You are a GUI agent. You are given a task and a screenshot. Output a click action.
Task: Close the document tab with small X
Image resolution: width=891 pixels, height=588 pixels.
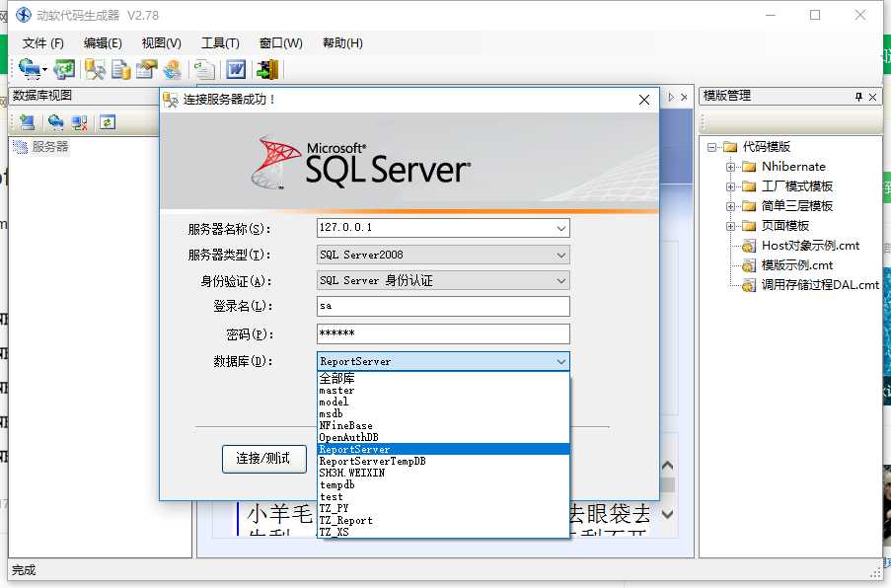click(x=684, y=97)
